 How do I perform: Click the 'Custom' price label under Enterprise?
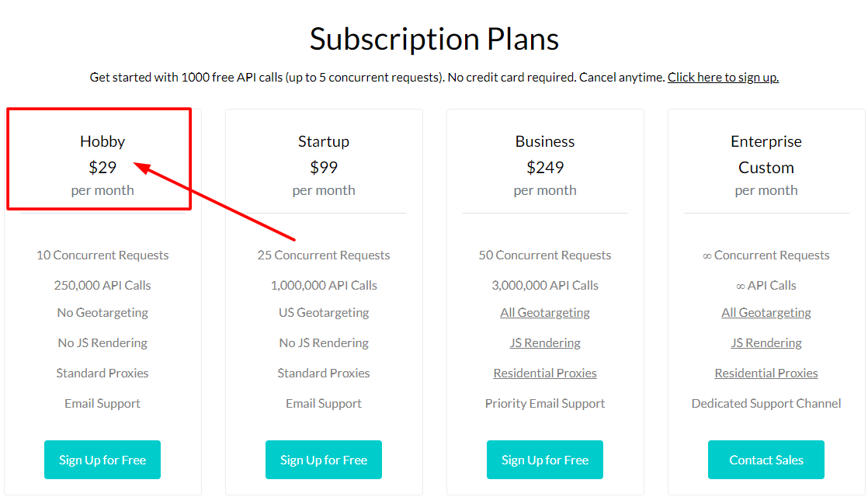tap(766, 166)
